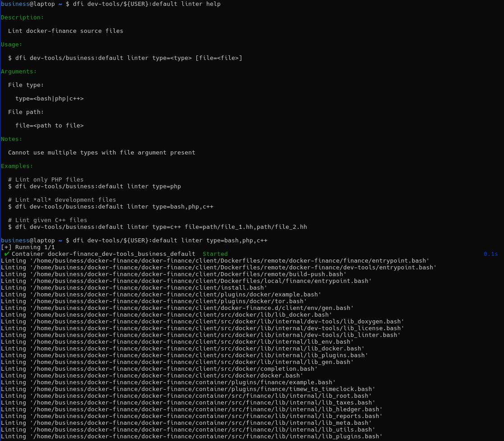This screenshot has height=441, width=504.
Task: Click the 'type=<bash|php|c++>' argument text
Action: [x=50, y=99]
